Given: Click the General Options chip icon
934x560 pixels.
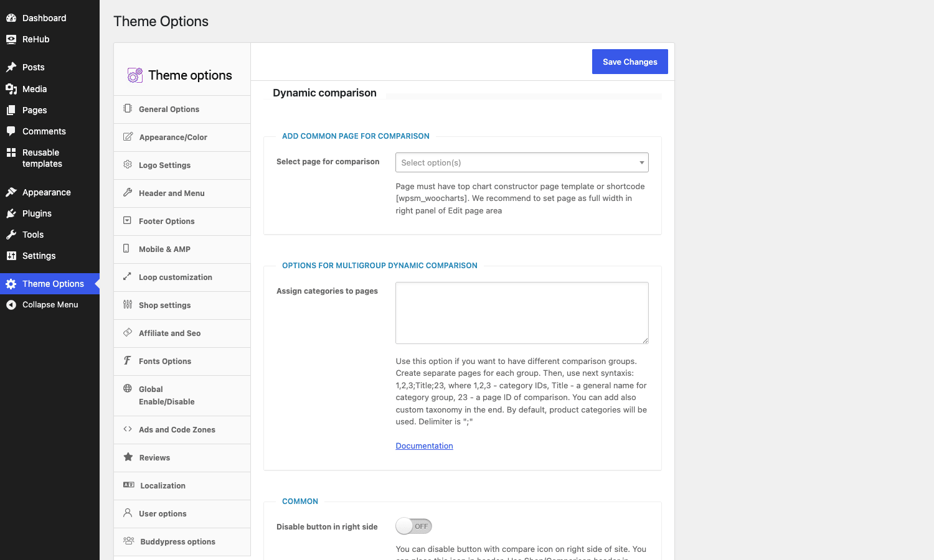Looking at the screenshot, I should pyautogui.click(x=128, y=108).
